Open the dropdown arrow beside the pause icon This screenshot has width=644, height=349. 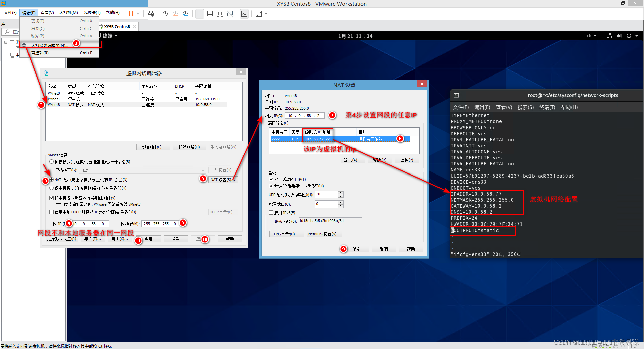138,13
